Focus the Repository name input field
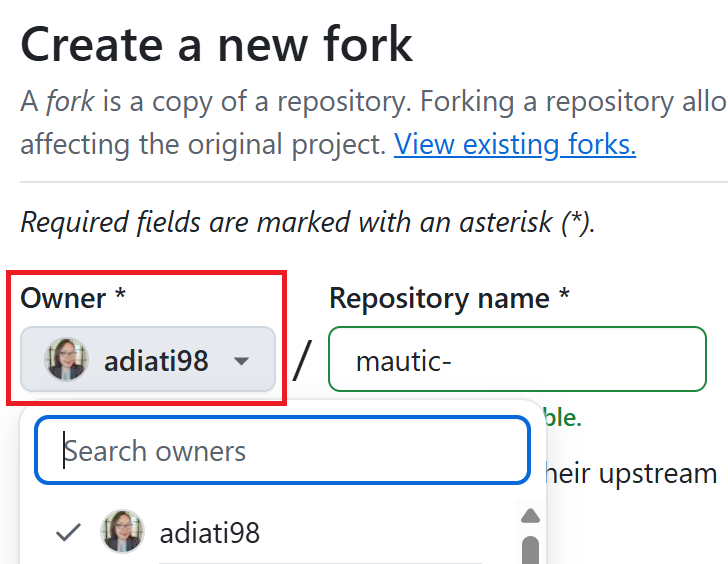This screenshot has width=728, height=564. coord(517,360)
